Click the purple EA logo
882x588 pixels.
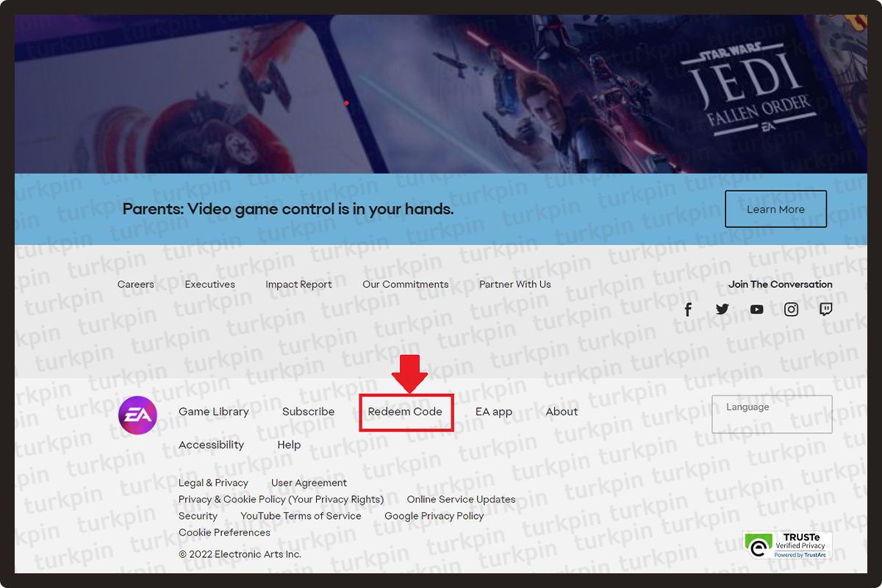click(137, 415)
